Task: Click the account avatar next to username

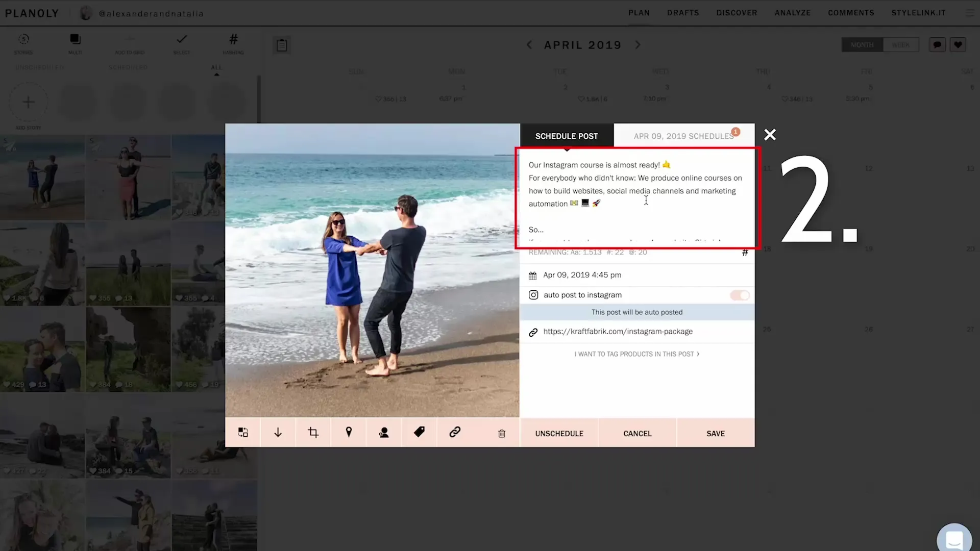Action: 86,13
